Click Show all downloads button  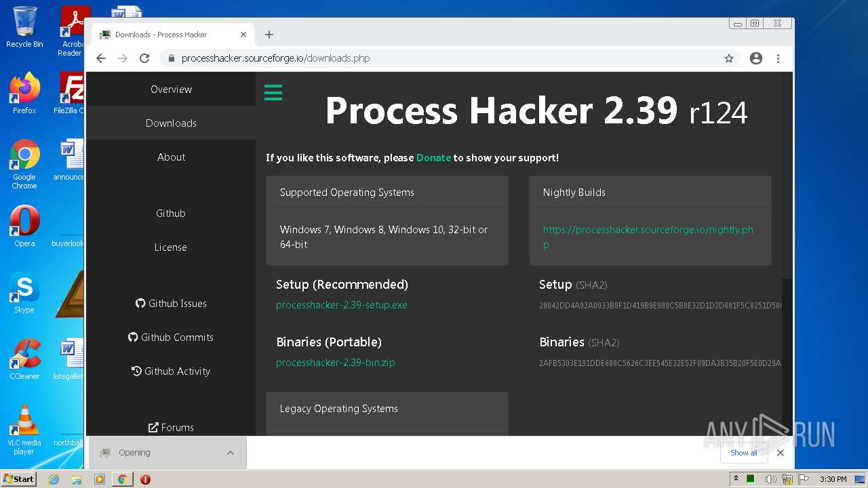point(744,453)
